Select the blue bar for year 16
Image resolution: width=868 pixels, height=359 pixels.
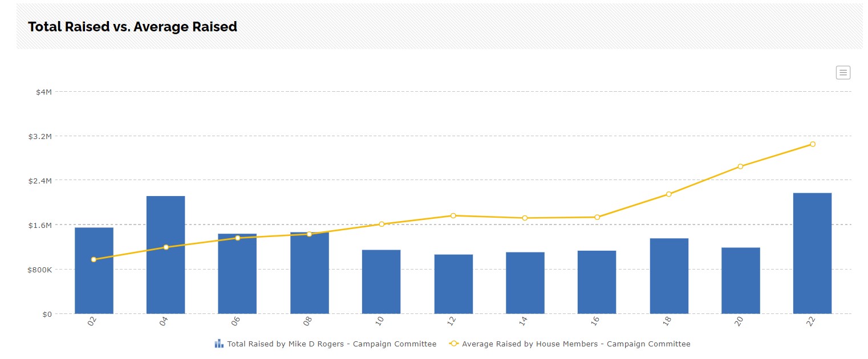point(597,282)
